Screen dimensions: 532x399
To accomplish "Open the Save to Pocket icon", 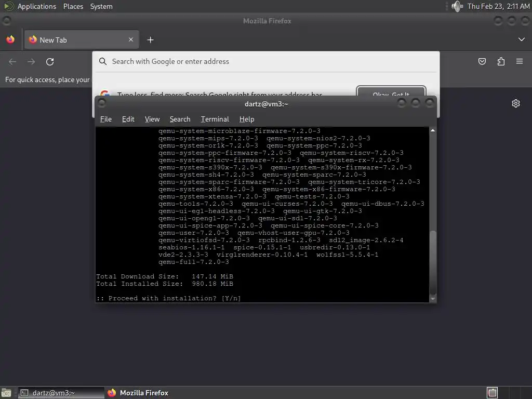I will pos(482,61).
